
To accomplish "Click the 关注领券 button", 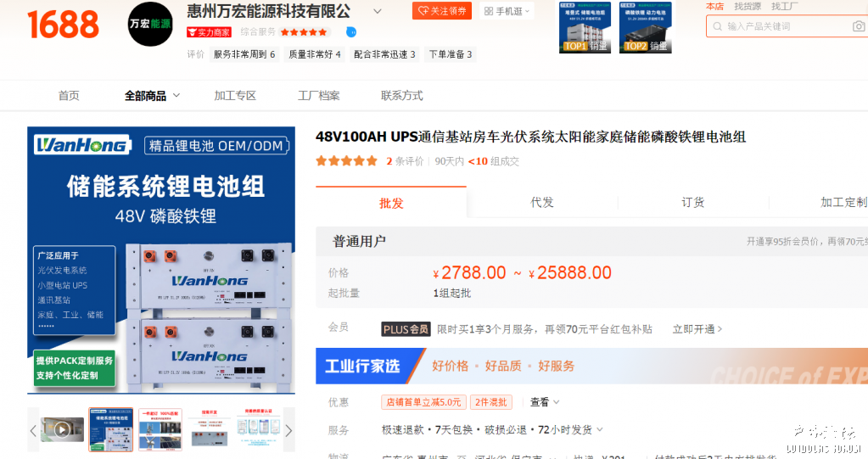I will [441, 11].
